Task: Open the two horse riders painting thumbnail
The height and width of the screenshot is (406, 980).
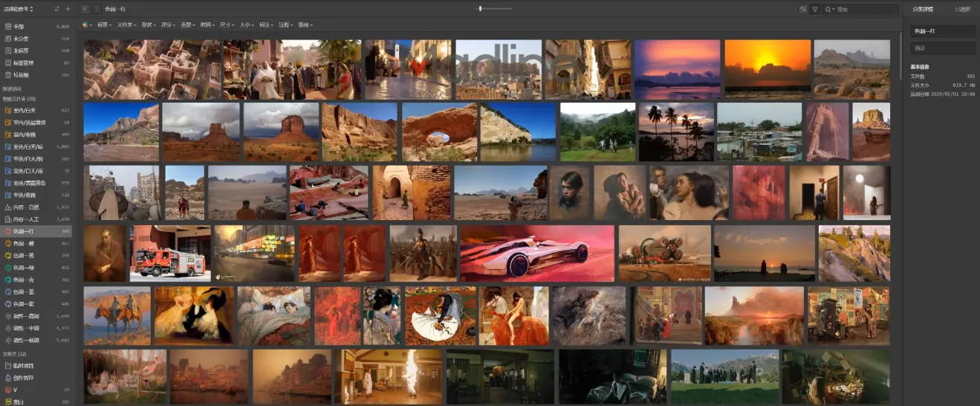Action: coord(117,316)
